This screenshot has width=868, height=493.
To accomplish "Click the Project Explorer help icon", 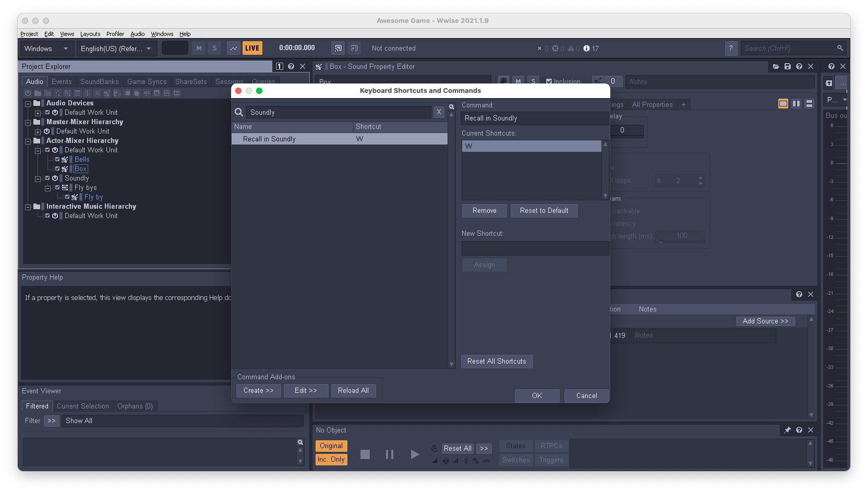I will [x=291, y=67].
